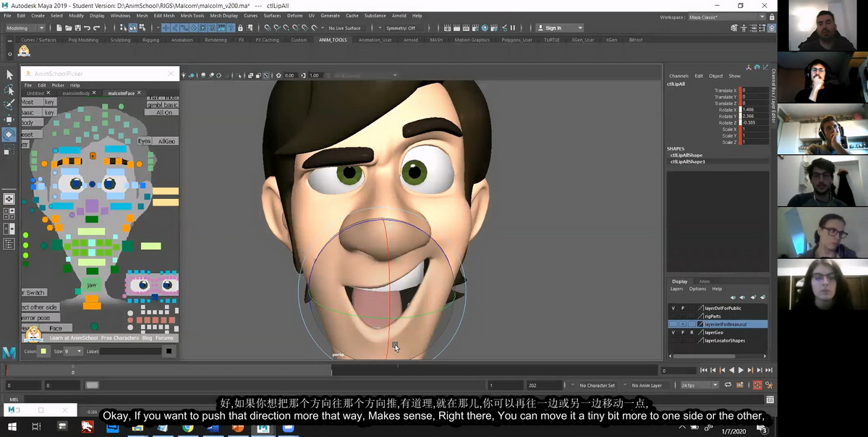Toggle playback P of layerGeo
This screenshot has width=868, height=437.
[682, 332]
